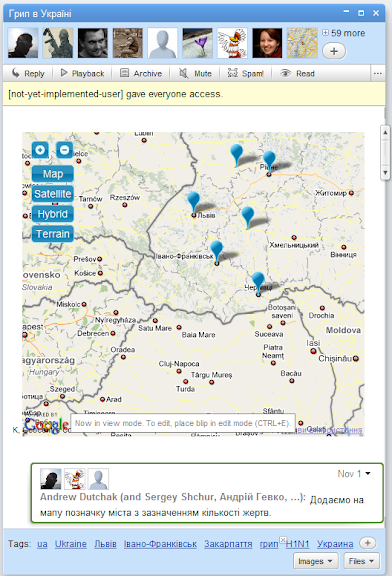Maximize the wave panel
This screenshot has height=576, width=392.
point(361,13)
